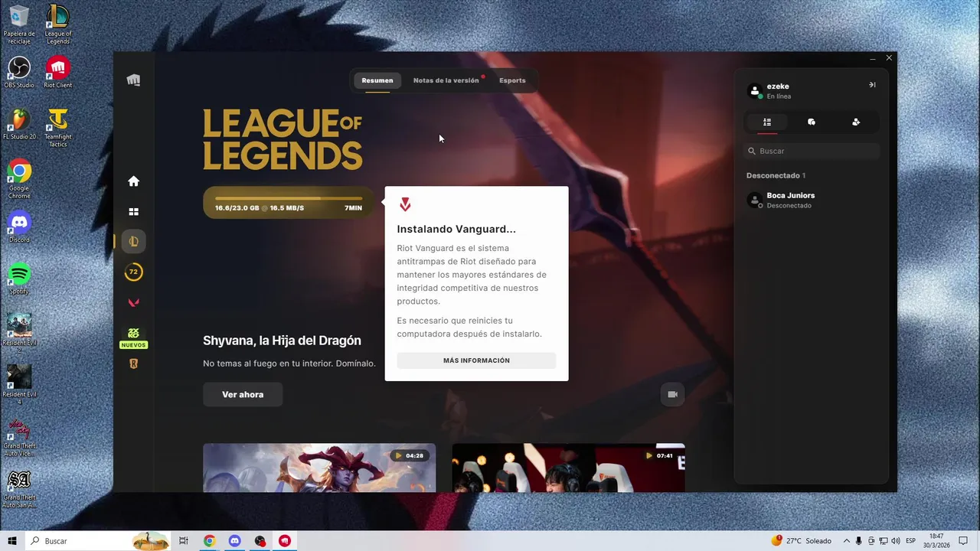Click the Riot fist logo in sidebar
Viewport: 980px width, 551px height.
click(133, 80)
